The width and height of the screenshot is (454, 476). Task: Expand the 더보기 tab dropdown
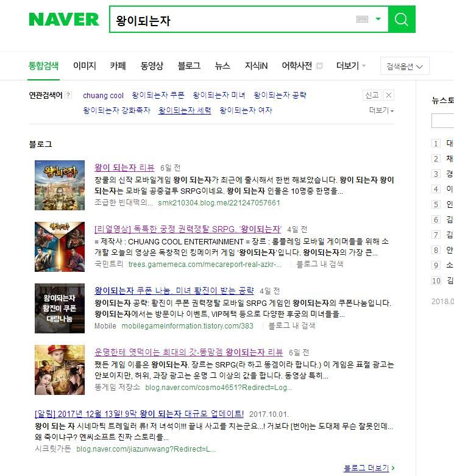[x=351, y=66]
